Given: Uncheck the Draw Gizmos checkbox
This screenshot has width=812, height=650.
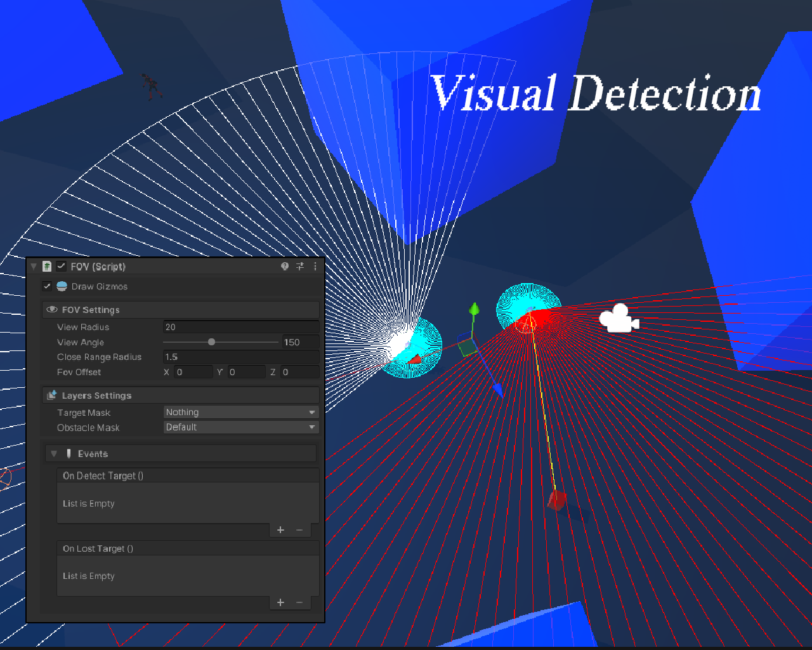Looking at the screenshot, I should pos(47,286).
